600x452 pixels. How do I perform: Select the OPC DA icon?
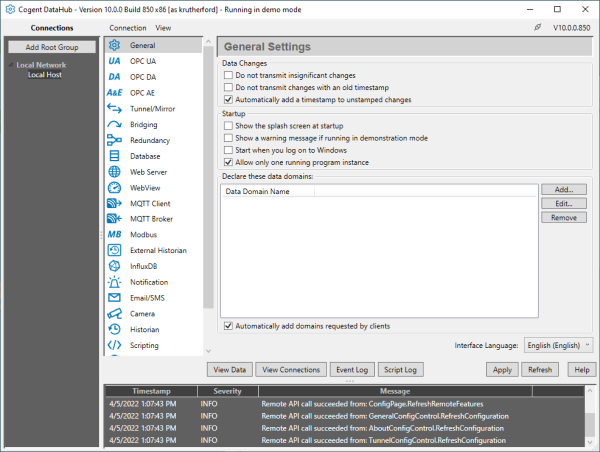point(114,77)
